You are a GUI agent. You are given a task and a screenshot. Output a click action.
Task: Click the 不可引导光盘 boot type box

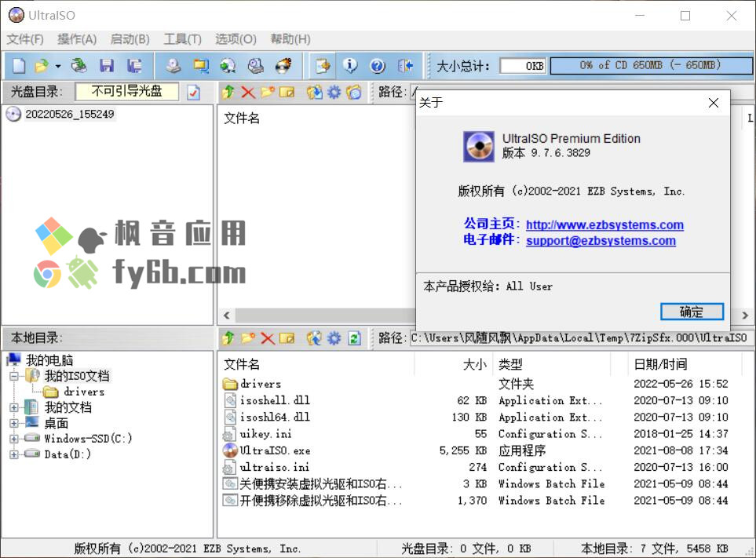pos(127,91)
